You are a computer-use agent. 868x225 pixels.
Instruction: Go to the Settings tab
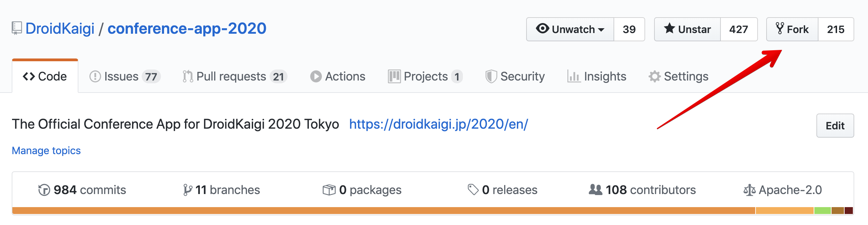679,76
